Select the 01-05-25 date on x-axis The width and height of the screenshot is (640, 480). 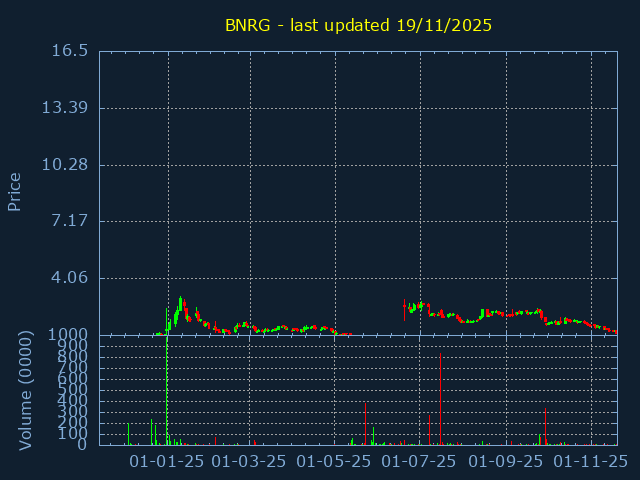pyautogui.click(x=335, y=461)
